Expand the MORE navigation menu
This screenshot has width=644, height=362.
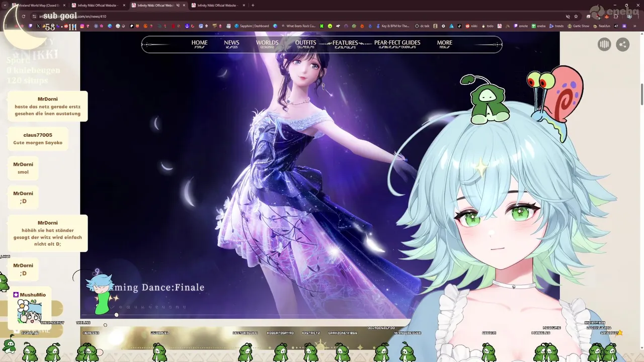445,44
